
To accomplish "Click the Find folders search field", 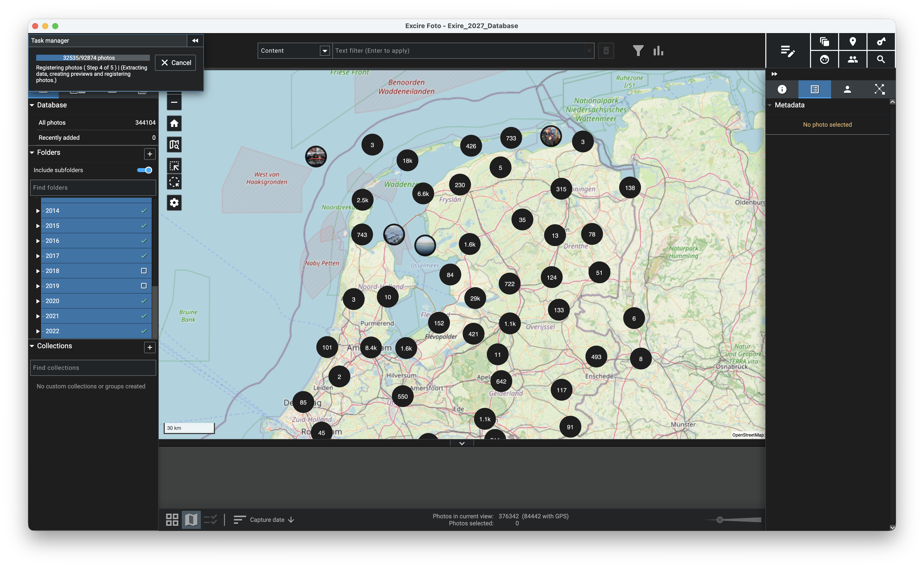I will point(93,187).
